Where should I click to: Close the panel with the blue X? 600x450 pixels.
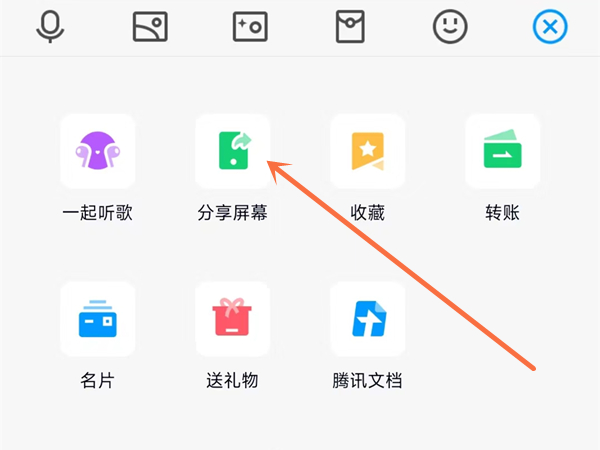(x=549, y=27)
